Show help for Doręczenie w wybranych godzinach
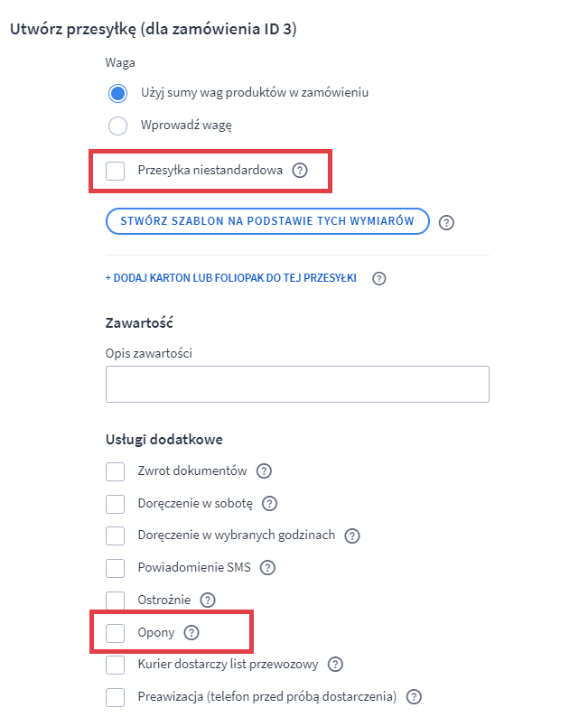588x717 pixels. pyautogui.click(x=352, y=535)
